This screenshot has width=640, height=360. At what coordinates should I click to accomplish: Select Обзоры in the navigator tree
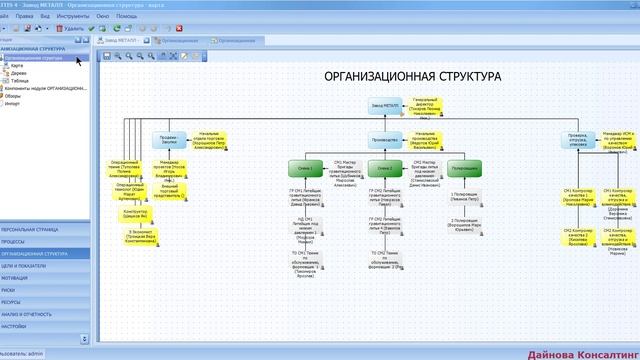(x=13, y=96)
